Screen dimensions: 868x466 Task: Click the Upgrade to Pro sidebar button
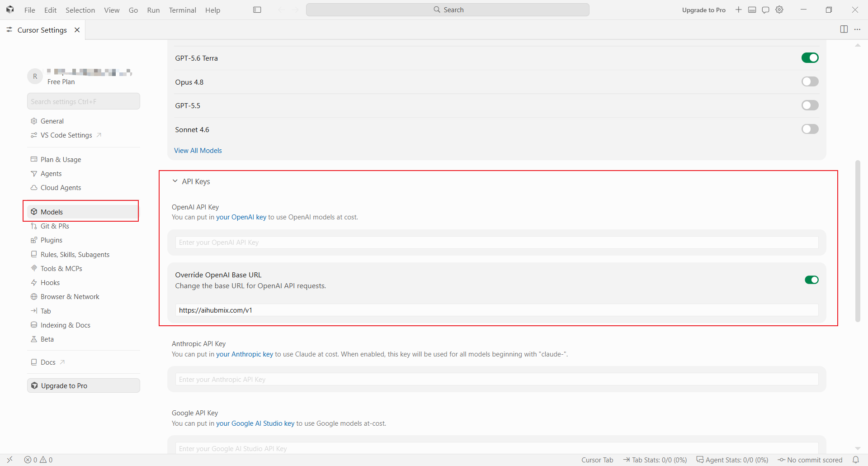pos(84,385)
